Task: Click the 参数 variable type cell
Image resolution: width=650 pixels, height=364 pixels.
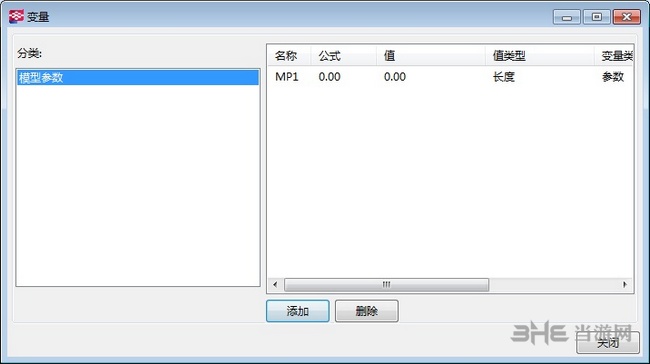Action: 613,77
